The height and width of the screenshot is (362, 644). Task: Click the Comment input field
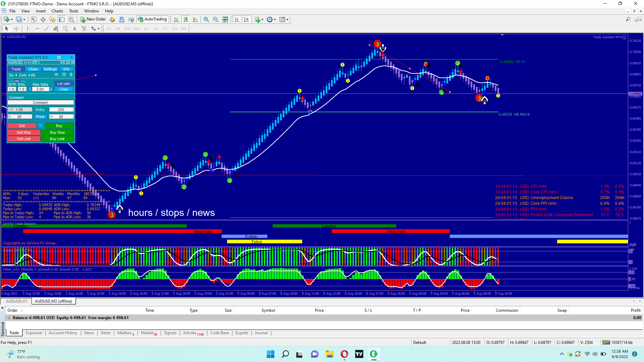coord(40,103)
